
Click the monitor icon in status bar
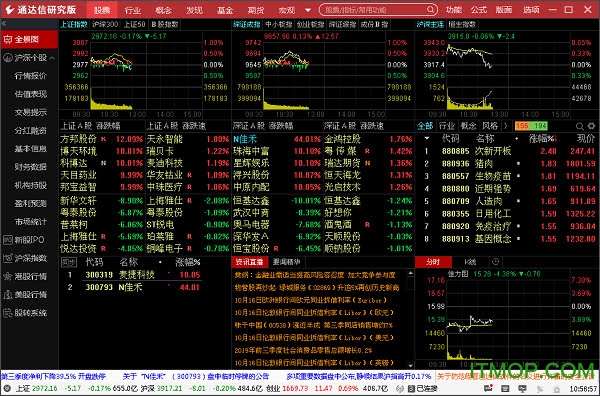522,389
